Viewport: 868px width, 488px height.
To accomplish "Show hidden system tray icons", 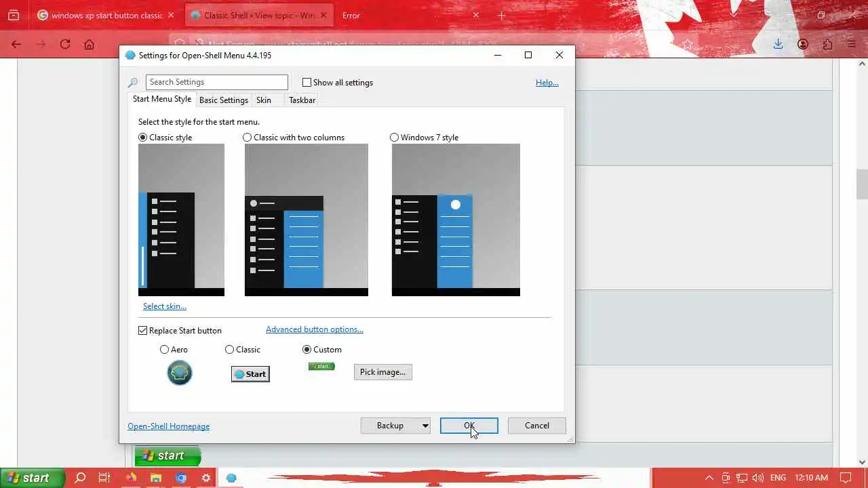I will [x=709, y=478].
